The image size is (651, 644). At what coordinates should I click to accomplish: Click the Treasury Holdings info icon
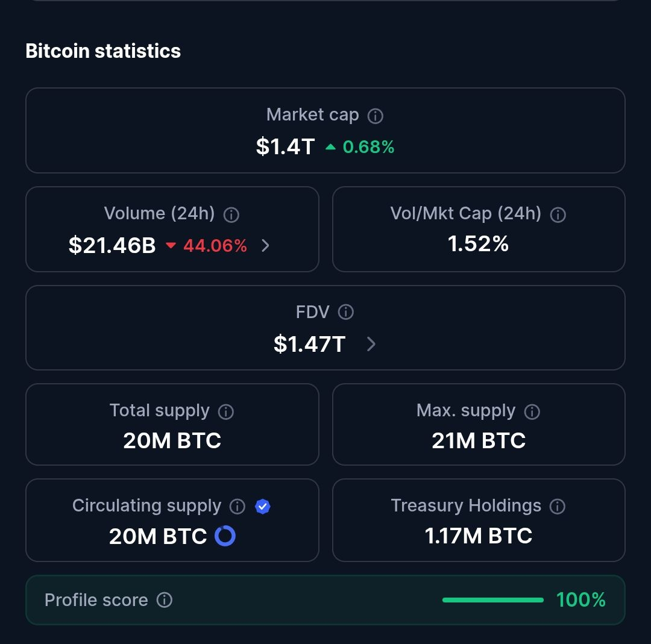point(557,506)
